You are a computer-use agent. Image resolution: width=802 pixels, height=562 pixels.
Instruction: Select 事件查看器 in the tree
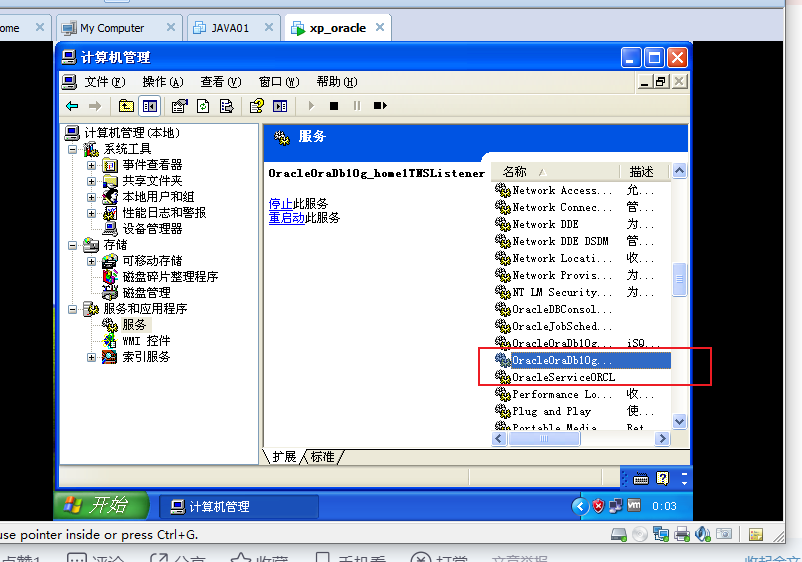(152, 165)
